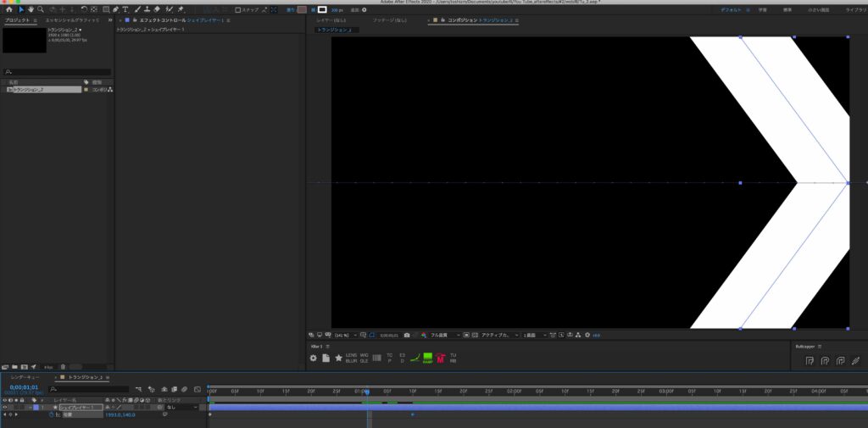Open the レイヤー (なし) viewer tab
The image size is (868, 428).
point(331,20)
